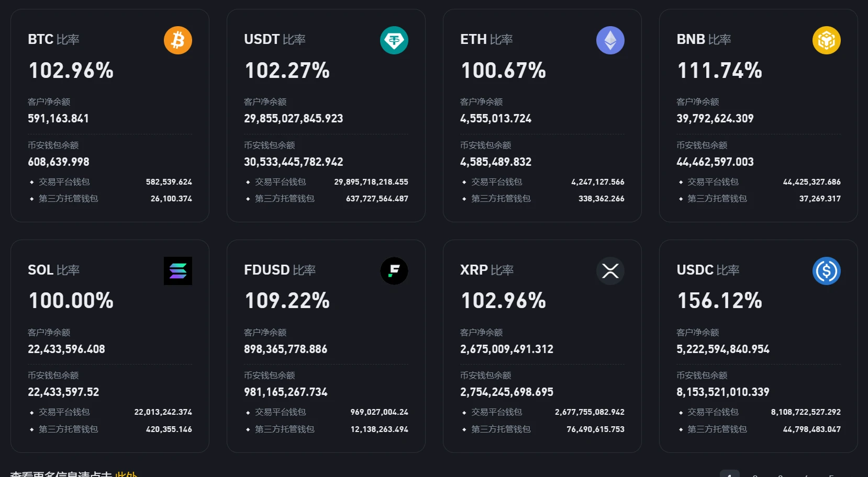
Task: Click the BNB gold logo icon
Action: [x=826, y=40]
